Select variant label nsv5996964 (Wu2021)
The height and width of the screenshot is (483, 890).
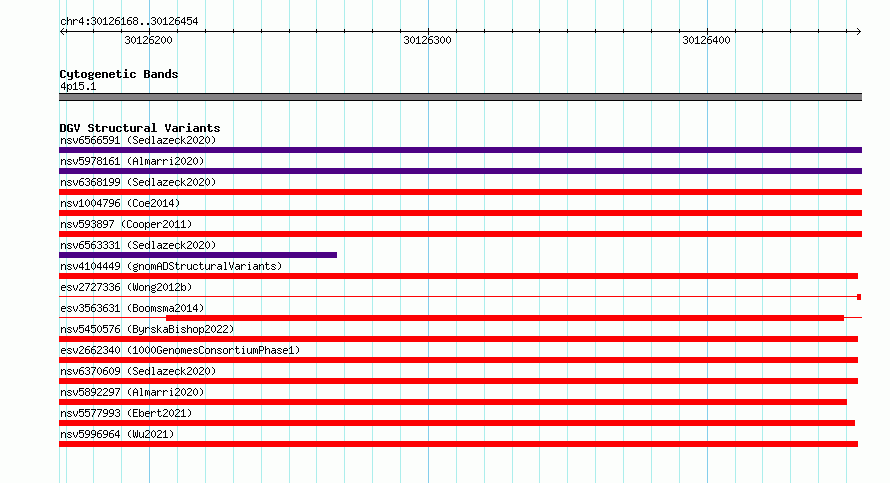pos(117,434)
